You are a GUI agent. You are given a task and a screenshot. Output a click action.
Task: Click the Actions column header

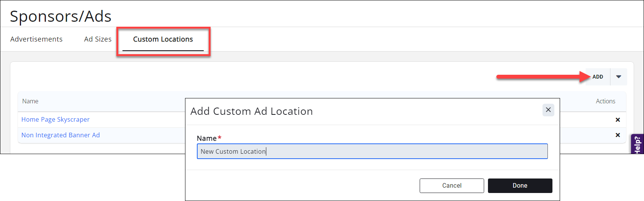click(x=605, y=101)
